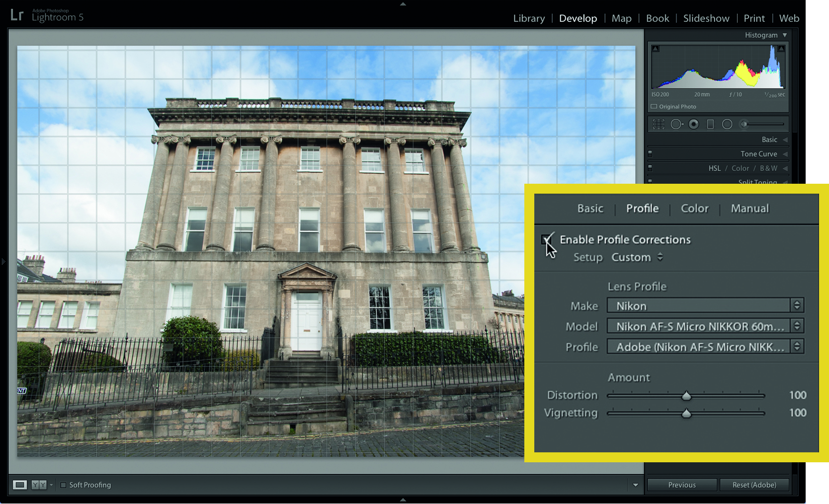The height and width of the screenshot is (504, 829).
Task: Select the Profile lens corrections tab
Action: (x=643, y=209)
